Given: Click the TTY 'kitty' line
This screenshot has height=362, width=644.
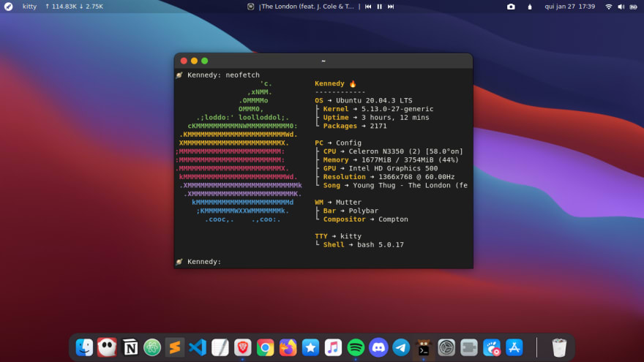Looking at the screenshot, I should tap(338, 236).
